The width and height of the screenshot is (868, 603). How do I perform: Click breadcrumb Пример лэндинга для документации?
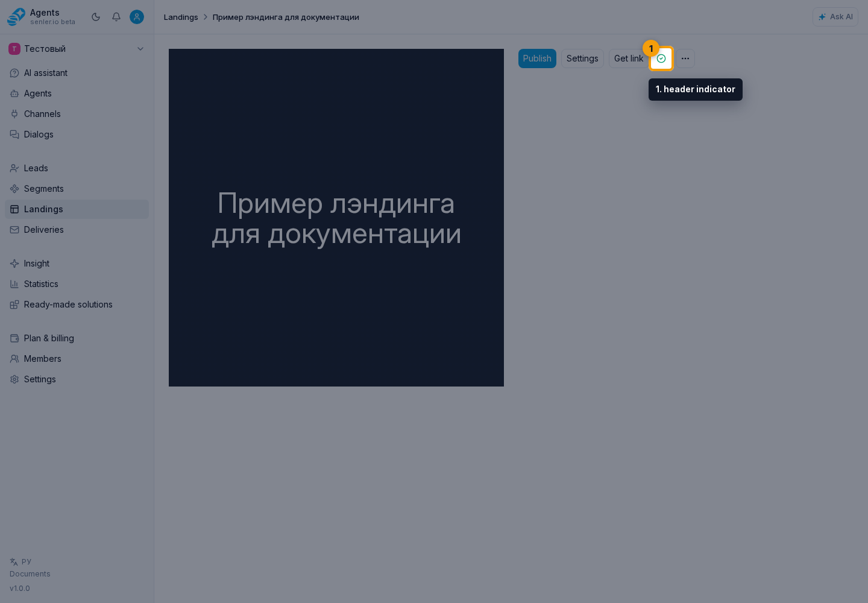(286, 17)
